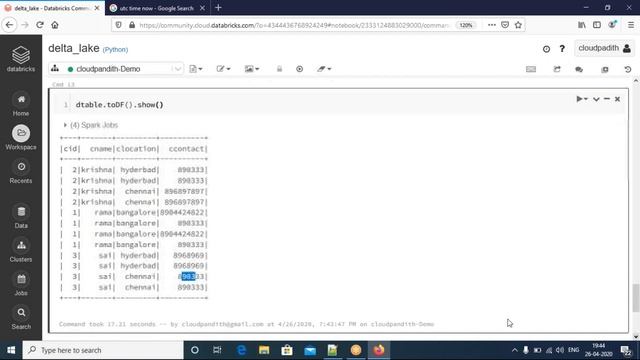Open the run cell dropdown
This screenshot has width=640, height=360.
coord(582,99)
